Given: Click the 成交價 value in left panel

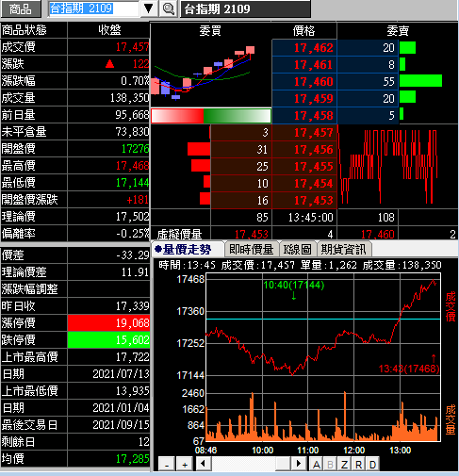Looking at the screenshot, I should tap(132, 47).
